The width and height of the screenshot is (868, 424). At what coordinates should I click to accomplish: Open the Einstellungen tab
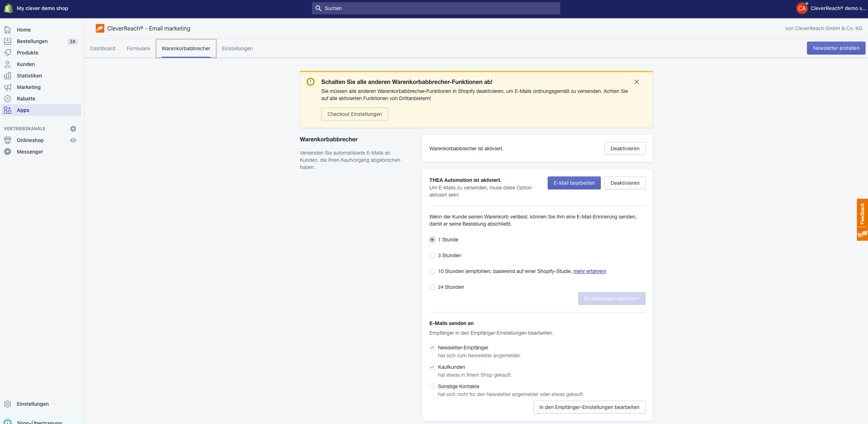tap(237, 48)
